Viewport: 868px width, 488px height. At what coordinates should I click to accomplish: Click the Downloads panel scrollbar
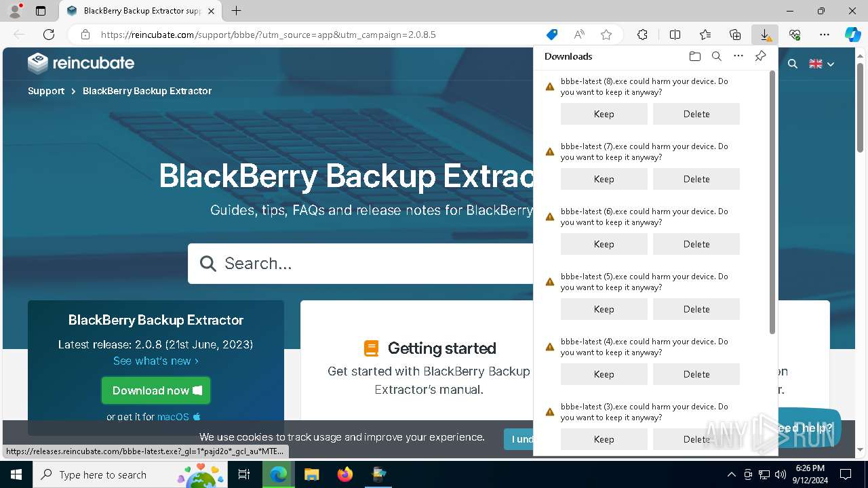click(772, 202)
